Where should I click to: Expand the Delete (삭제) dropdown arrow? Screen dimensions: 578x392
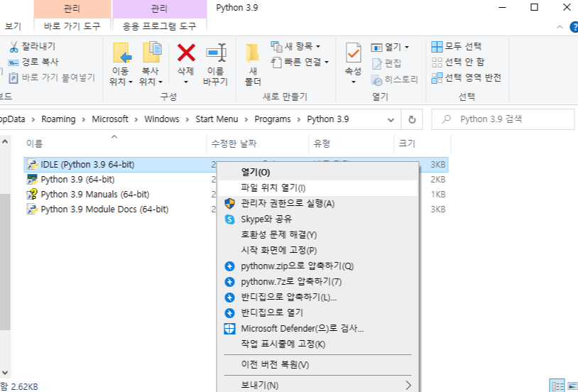point(186,82)
